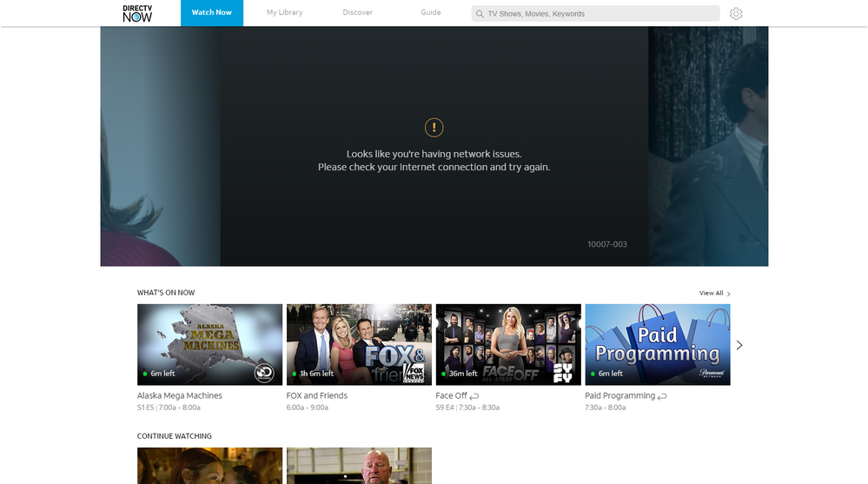Click the network issues error message

[x=434, y=161]
